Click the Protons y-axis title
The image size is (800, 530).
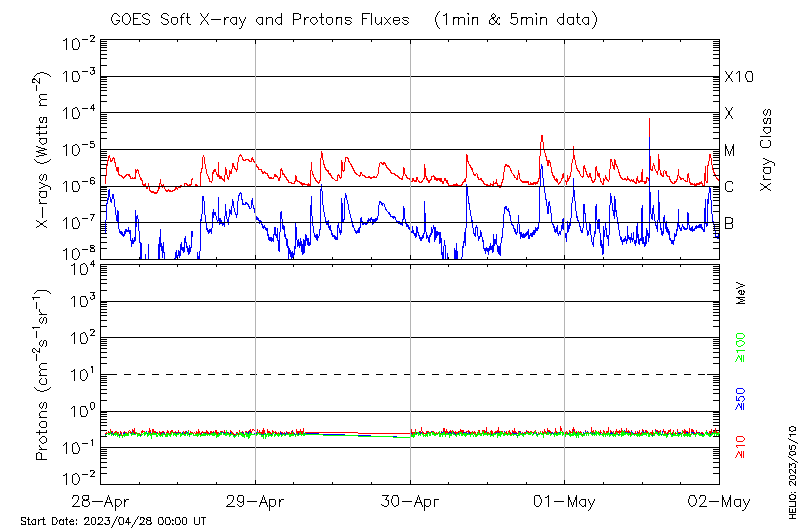click(x=43, y=375)
